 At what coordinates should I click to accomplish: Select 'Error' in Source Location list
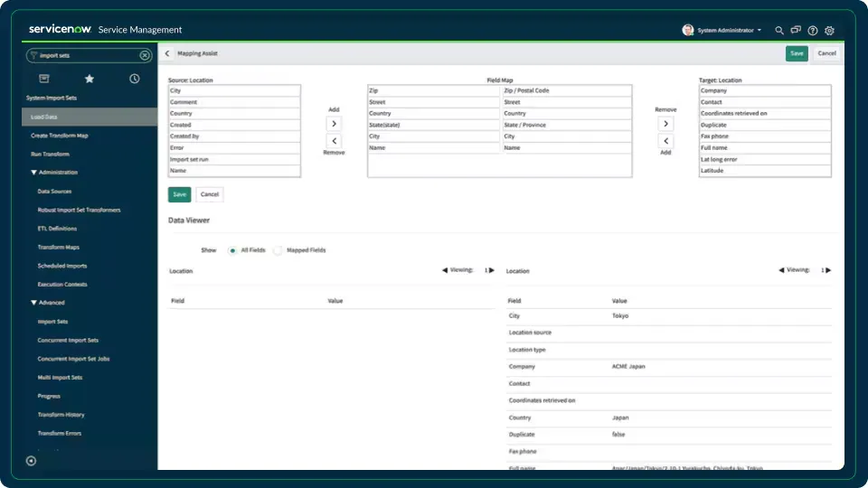(x=234, y=147)
